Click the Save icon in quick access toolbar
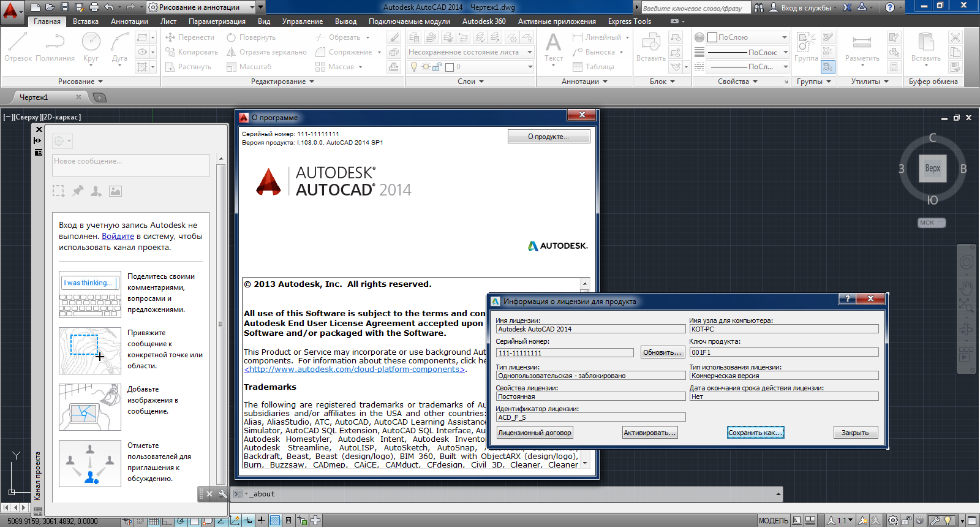Screen dimensions: 980x527 [64, 7]
